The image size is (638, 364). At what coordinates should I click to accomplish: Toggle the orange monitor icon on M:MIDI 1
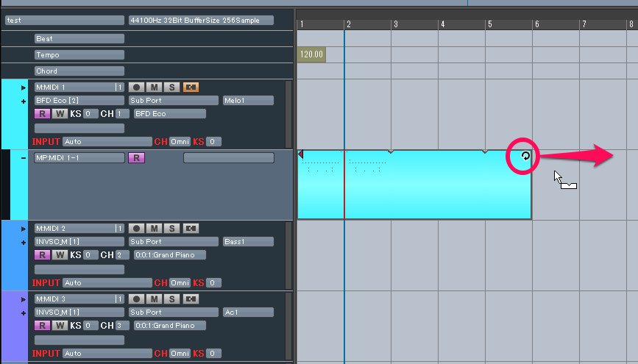coord(191,87)
